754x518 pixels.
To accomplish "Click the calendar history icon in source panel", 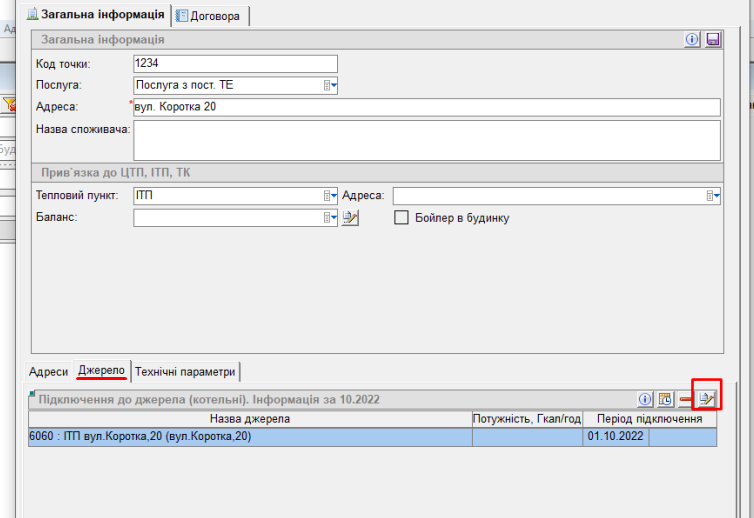I will pos(665,399).
